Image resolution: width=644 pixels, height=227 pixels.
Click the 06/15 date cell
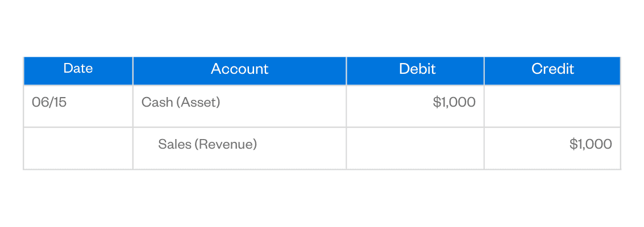pos(49,103)
